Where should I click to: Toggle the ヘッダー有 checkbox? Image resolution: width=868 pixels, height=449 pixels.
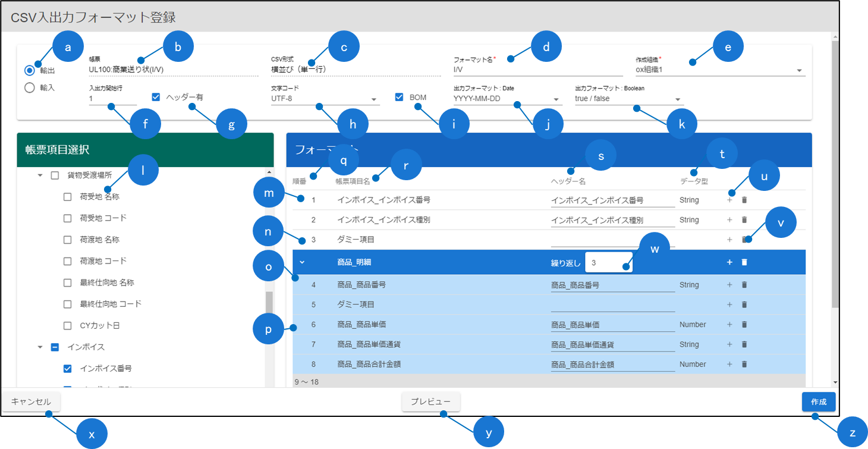point(156,97)
